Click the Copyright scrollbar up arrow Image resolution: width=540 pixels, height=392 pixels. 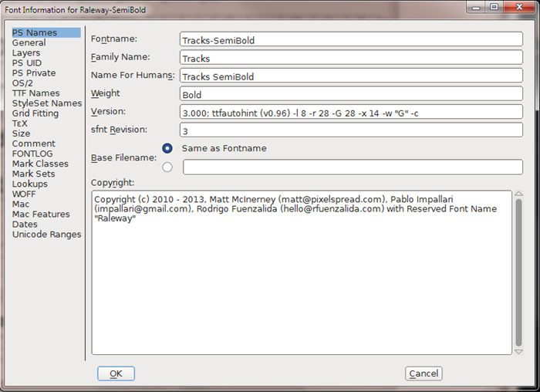pos(518,194)
